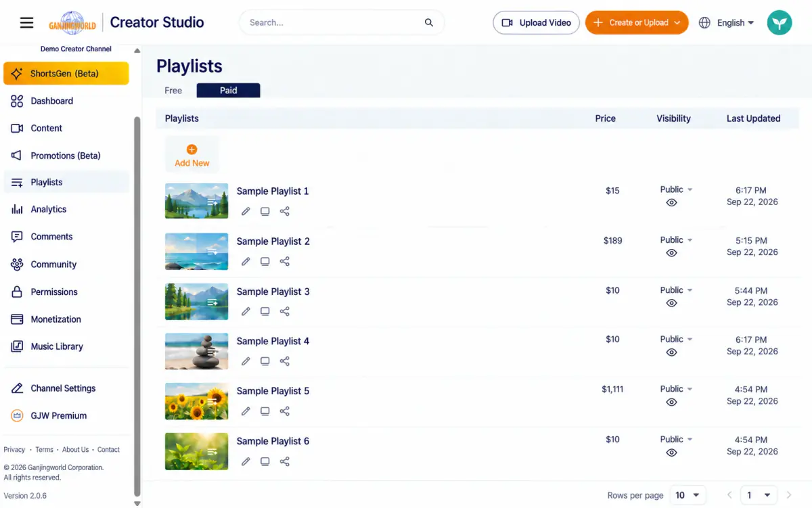Open the Rows per page dropdown
This screenshot has height=508, width=812.
pos(687,495)
